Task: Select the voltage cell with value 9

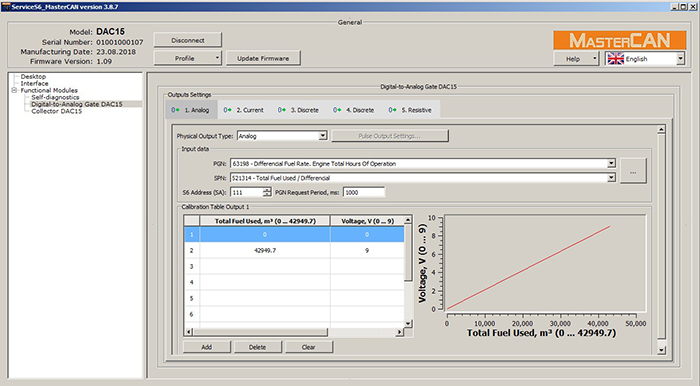Action: click(367, 250)
